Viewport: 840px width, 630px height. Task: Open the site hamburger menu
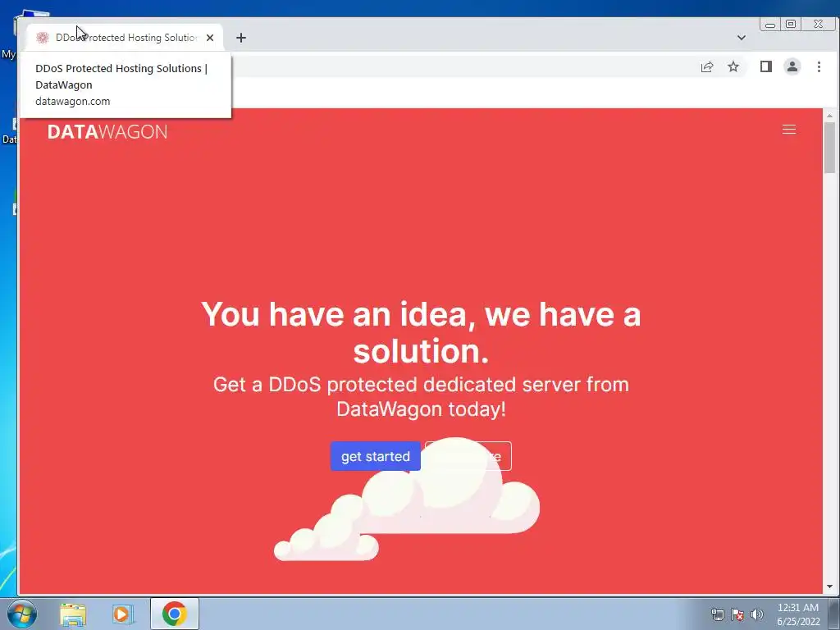point(789,130)
